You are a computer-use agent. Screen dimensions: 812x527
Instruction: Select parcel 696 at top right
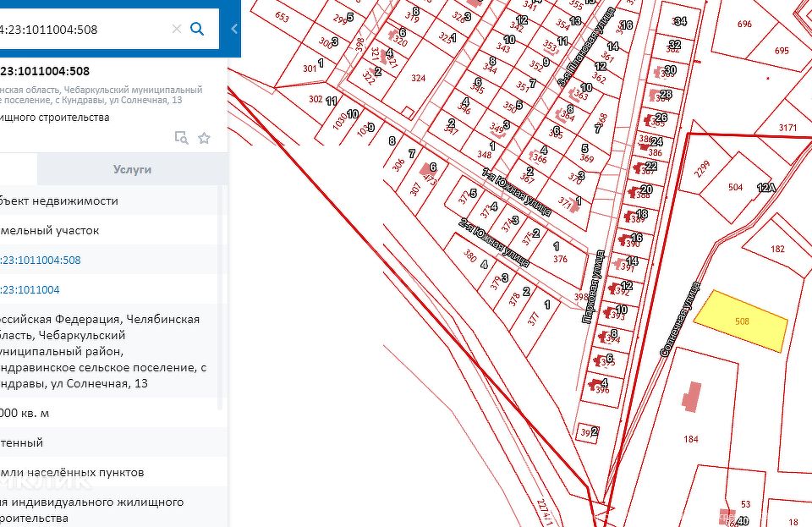(x=743, y=25)
